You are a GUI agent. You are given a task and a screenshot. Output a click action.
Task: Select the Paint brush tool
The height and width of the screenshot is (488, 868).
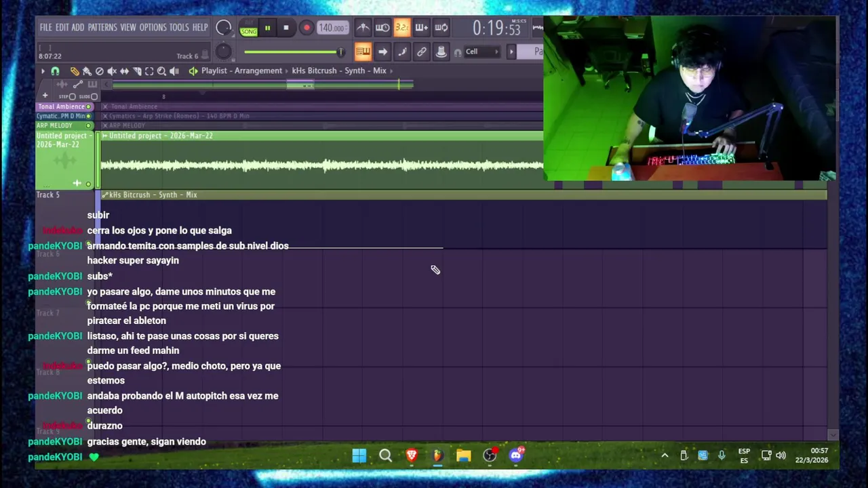[x=87, y=70]
